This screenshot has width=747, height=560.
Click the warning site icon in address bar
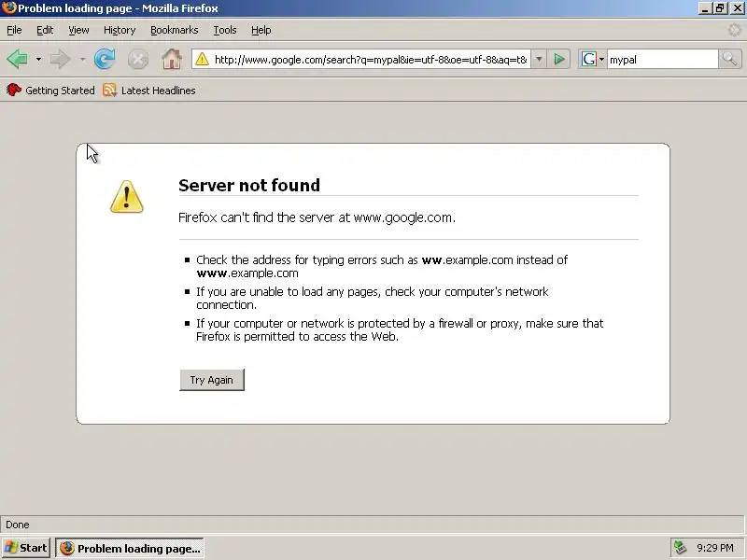[202, 59]
